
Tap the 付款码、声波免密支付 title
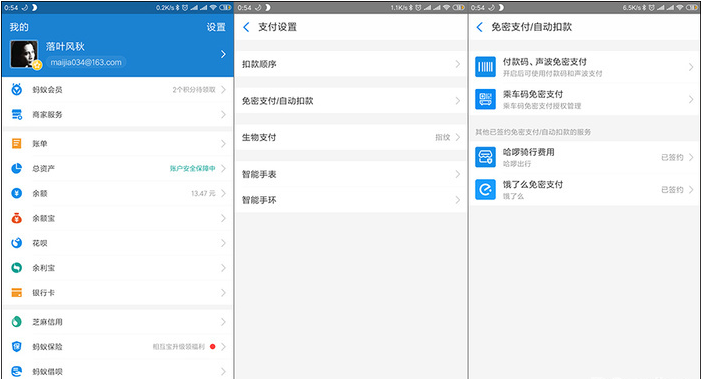click(x=544, y=62)
